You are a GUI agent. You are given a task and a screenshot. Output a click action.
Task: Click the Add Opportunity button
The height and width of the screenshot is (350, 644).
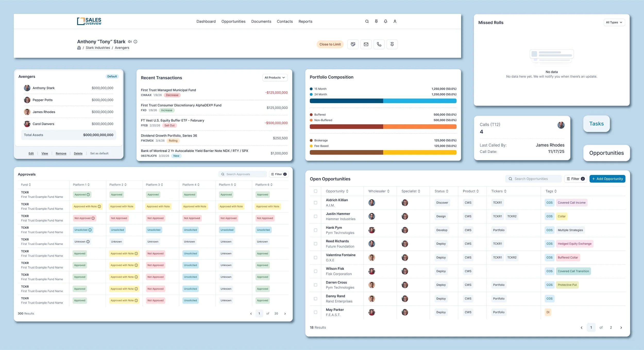tap(607, 179)
